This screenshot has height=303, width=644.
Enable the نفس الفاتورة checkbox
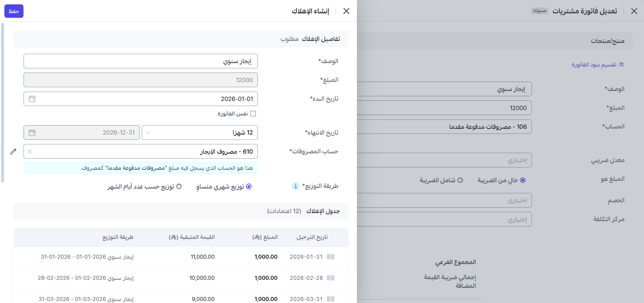point(253,114)
